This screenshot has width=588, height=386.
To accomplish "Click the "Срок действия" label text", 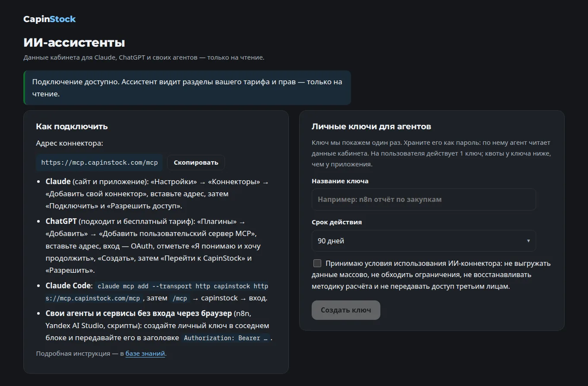I will point(337,222).
